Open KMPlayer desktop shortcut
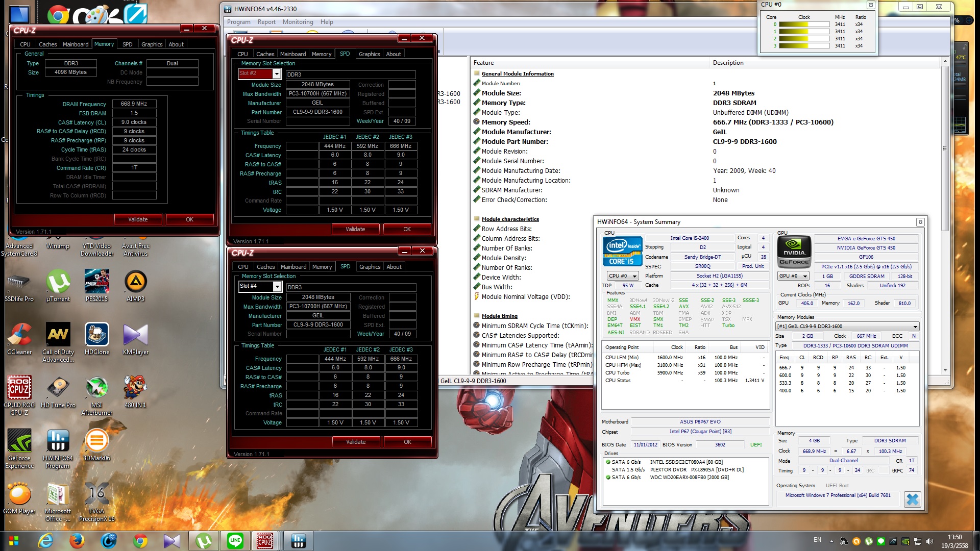This screenshot has width=980, height=551. click(135, 335)
